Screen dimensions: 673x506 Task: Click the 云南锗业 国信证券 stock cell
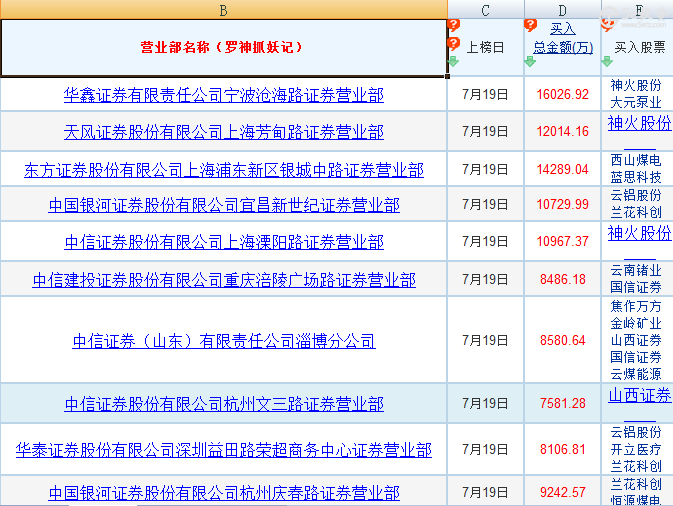[x=636, y=279]
